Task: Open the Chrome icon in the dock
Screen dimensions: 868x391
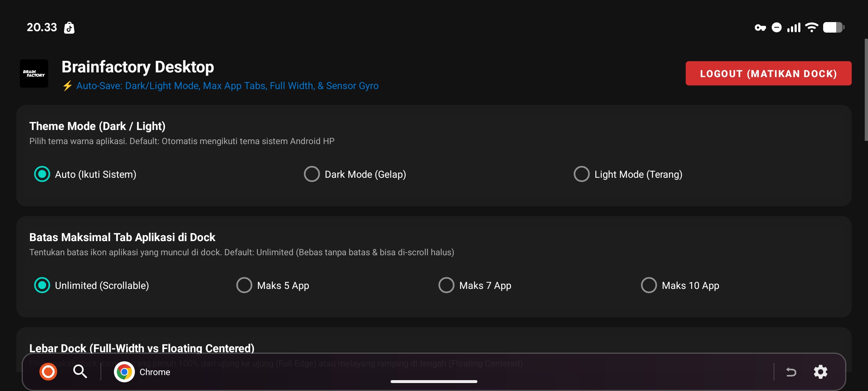Action: click(x=124, y=372)
